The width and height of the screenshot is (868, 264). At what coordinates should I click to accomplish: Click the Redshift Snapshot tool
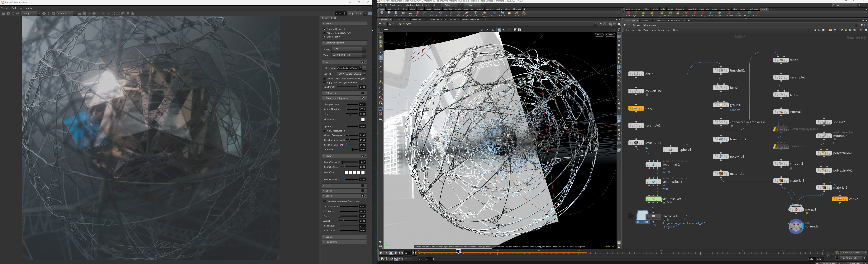(678, 14)
